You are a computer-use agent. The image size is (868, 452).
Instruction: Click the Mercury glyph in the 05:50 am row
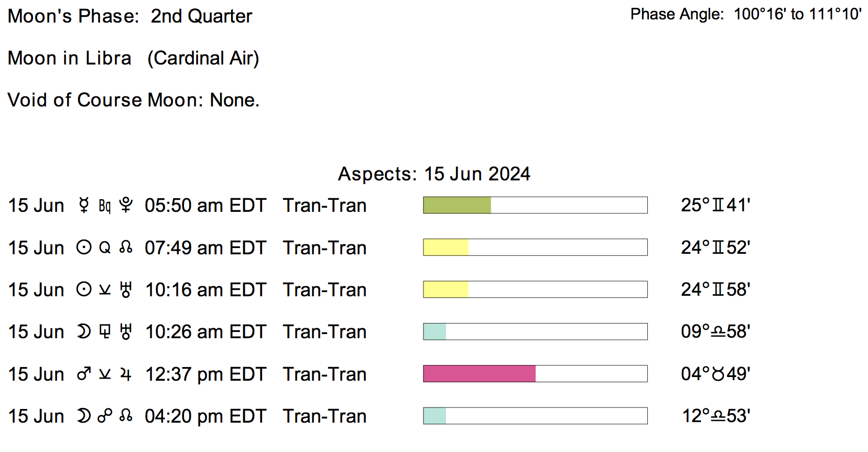84,206
